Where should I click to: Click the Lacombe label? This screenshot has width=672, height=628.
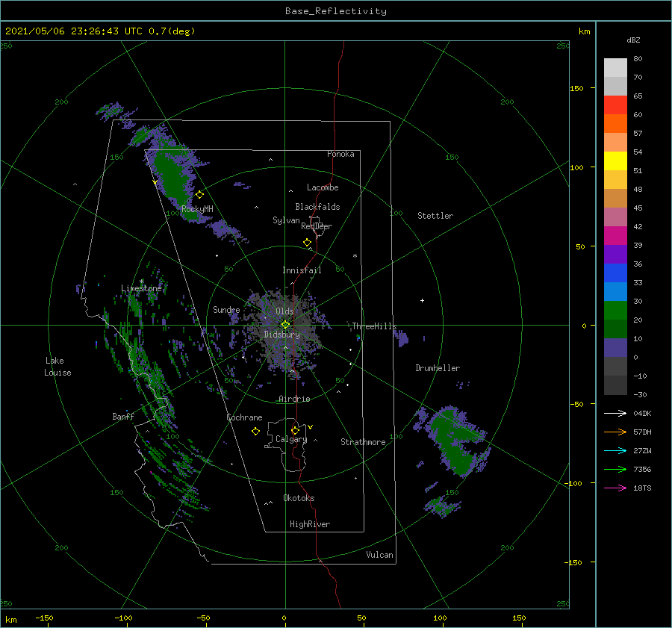pyautogui.click(x=323, y=187)
